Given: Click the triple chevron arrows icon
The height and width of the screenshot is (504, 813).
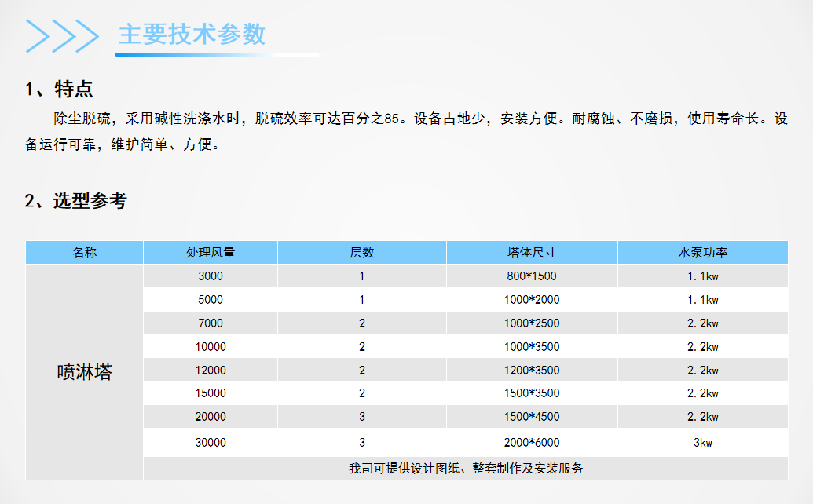Looking at the screenshot, I should (63, 35).
